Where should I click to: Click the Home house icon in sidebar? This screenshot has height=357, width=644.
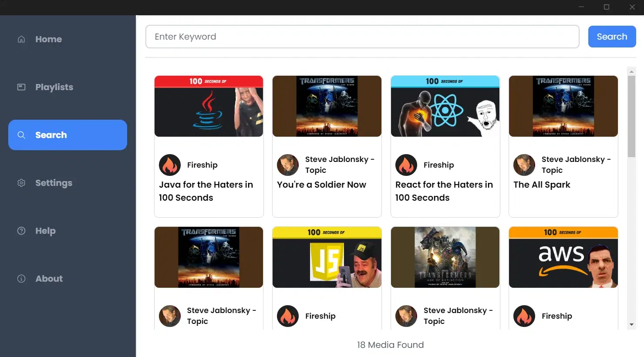click(x=21, y=39)
